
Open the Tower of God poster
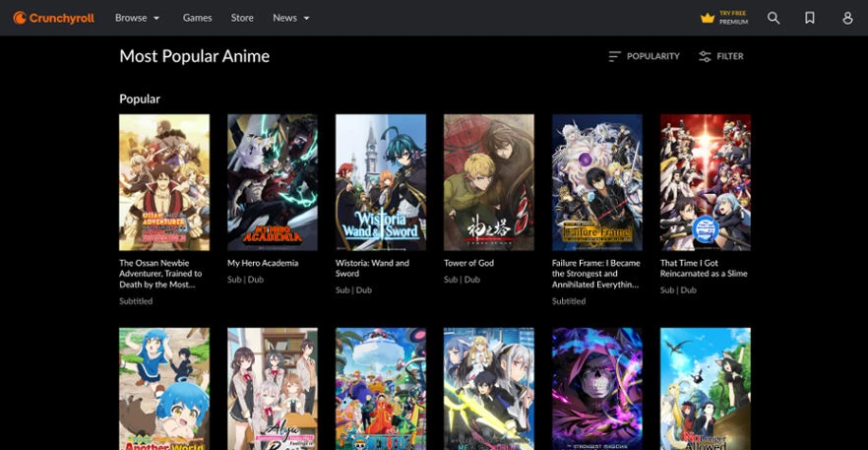coord(489,182)
